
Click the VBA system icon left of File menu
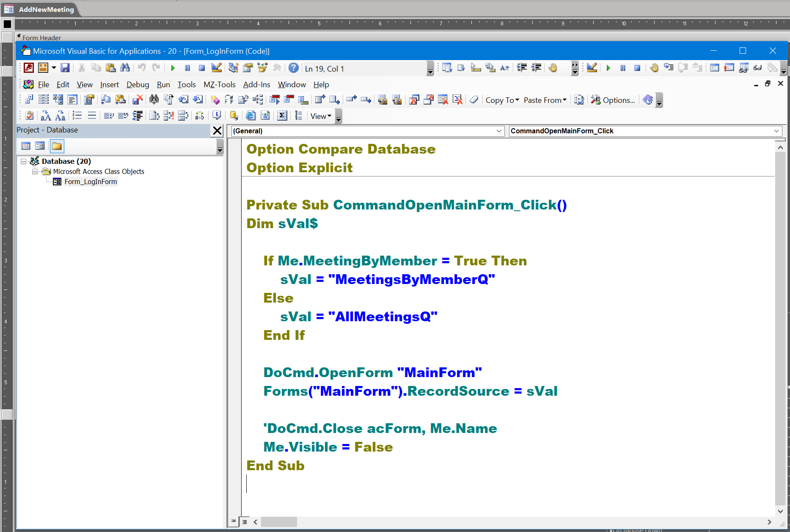[28, 84]
